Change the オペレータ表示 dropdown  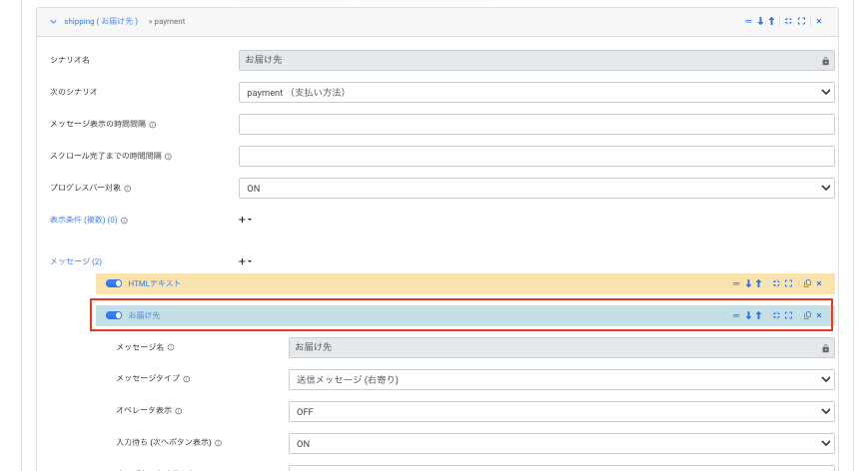(x=561, y=411)
